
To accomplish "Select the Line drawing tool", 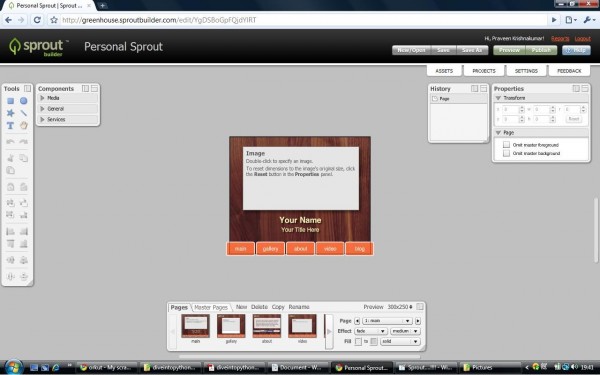I will 24,113.
